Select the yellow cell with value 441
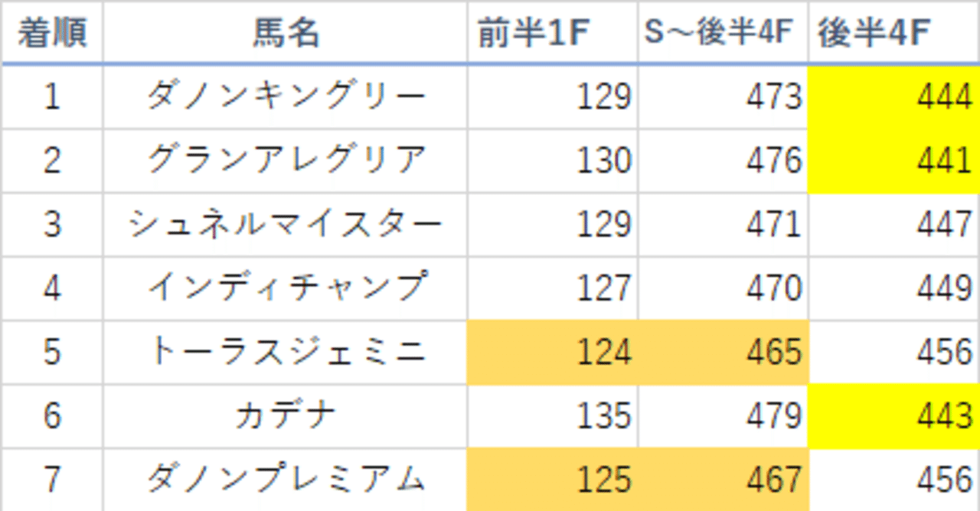The width and height of the screenshot is (980, 511). coord(893,161)
